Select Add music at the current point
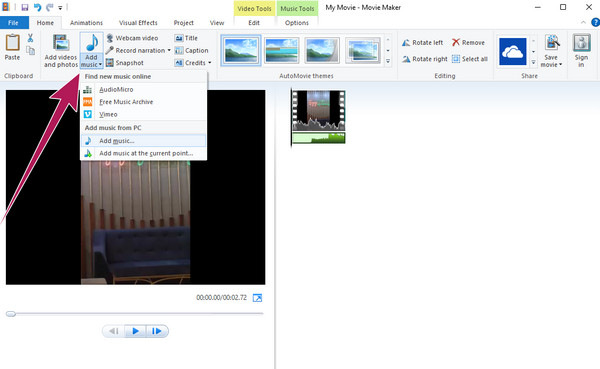Viewport: 600px width, 369px height. (143, 153)
